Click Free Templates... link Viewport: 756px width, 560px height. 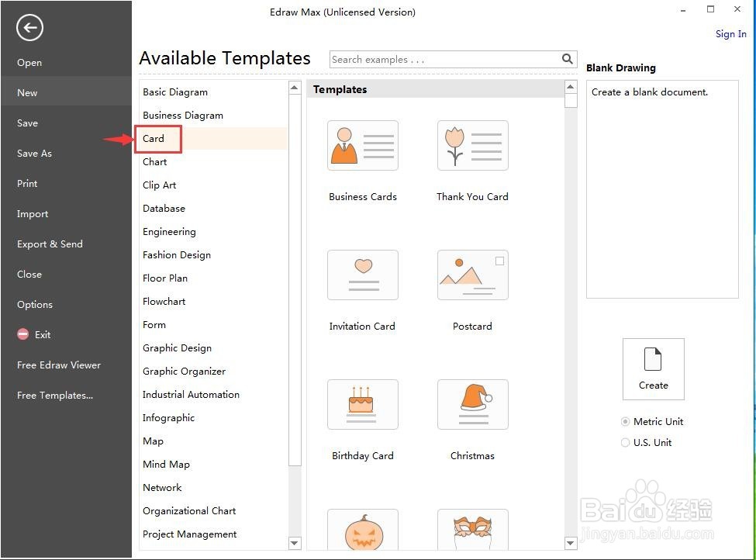(x=55, y=395)
